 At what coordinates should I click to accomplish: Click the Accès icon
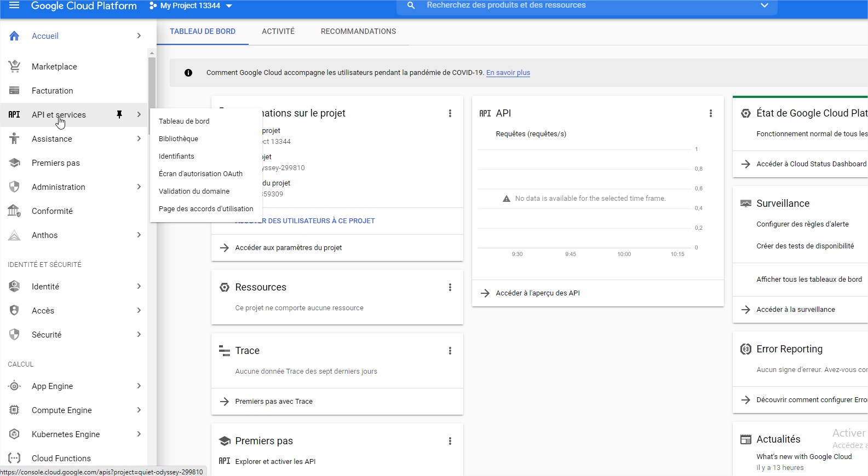(14, 310)
